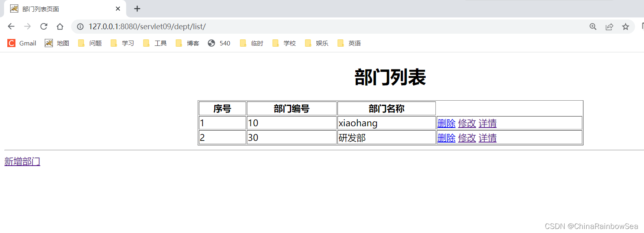This screenshot has width=644, height=233.
Task: Open the 学校 bookmark folder
Action: (284, 43)
